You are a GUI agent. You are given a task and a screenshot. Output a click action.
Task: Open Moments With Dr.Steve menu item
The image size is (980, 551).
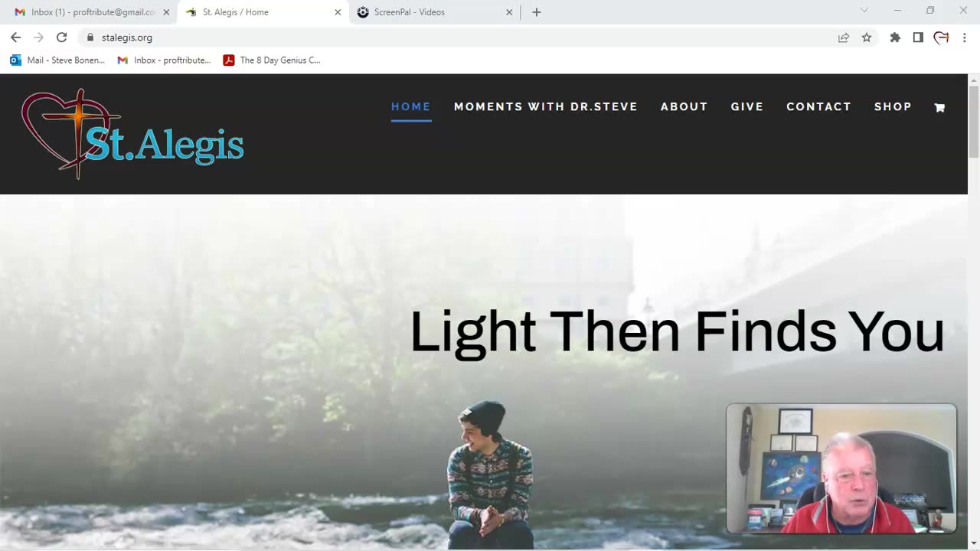546,106
